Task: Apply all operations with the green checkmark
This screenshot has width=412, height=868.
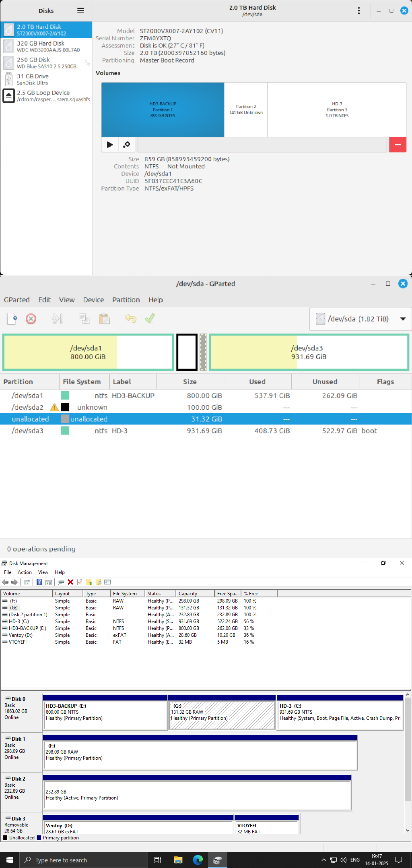Action: [150, 319]
